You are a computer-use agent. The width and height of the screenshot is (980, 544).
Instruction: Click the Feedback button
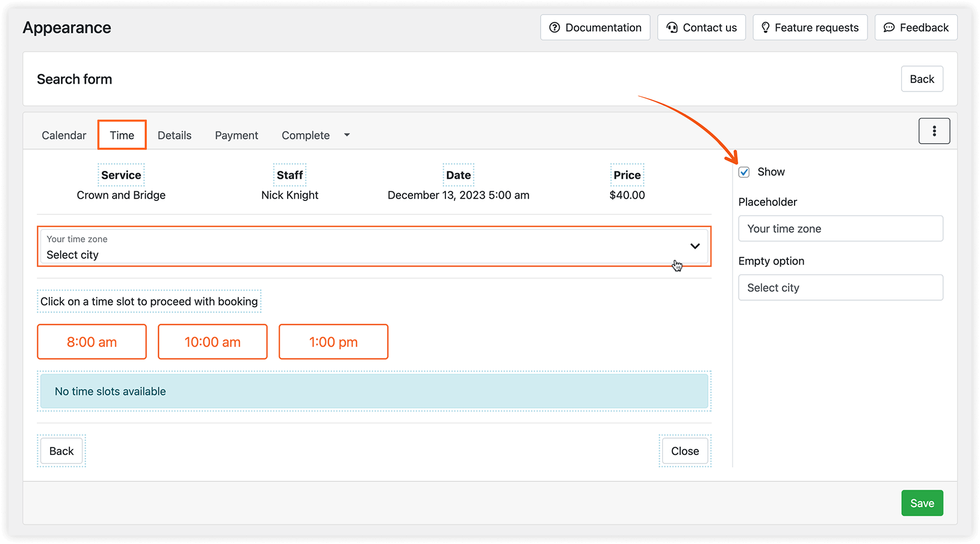(x=916, y=28)
